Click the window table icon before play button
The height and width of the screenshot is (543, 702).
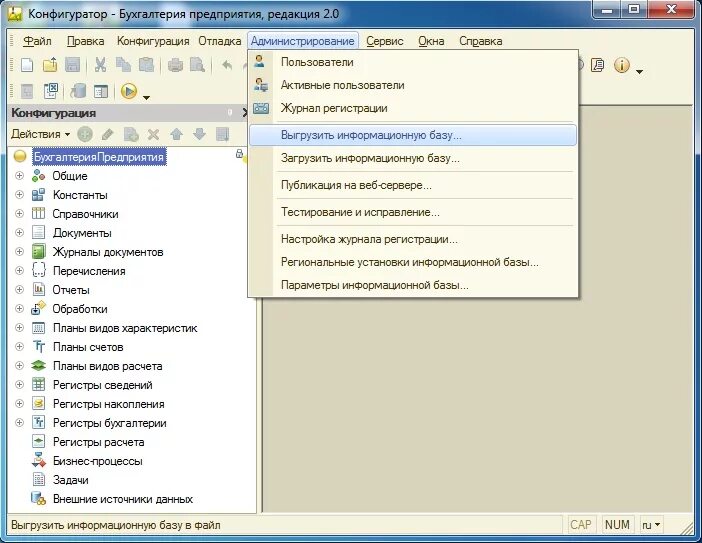[101, 91]
